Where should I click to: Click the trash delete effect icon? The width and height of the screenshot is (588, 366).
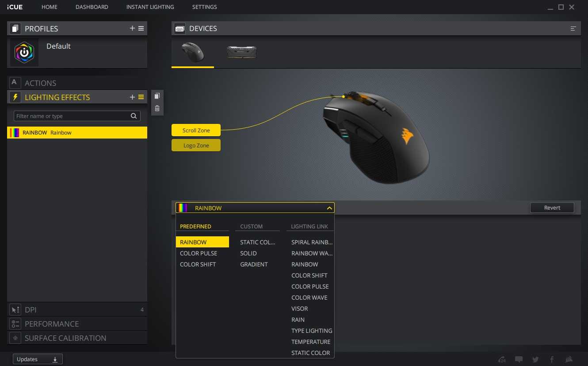(157, 108)
